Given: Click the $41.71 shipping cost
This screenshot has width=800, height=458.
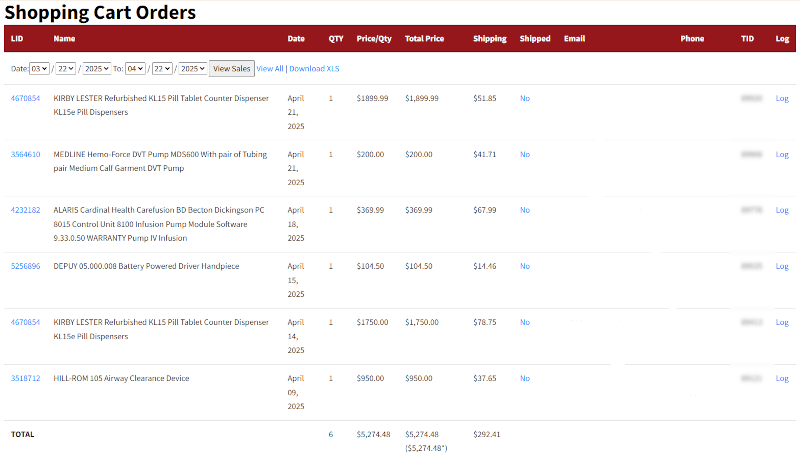Looking at the screenshot, I should (485, 154).
